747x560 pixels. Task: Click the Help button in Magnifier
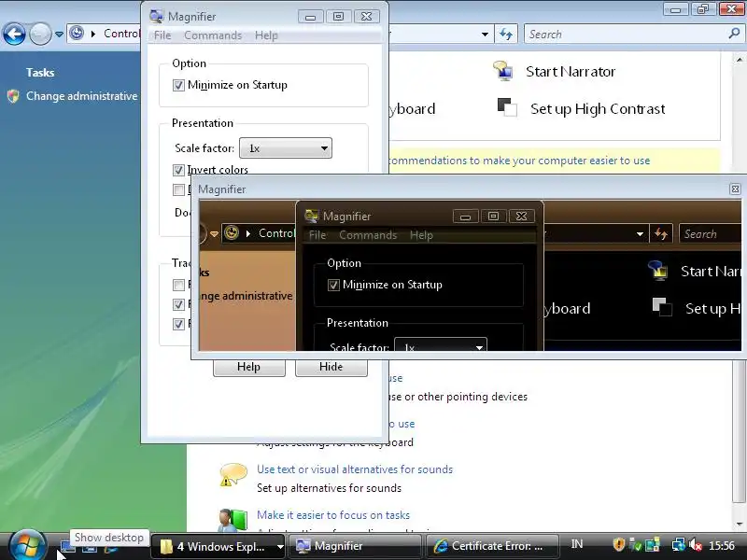[249, 367]
